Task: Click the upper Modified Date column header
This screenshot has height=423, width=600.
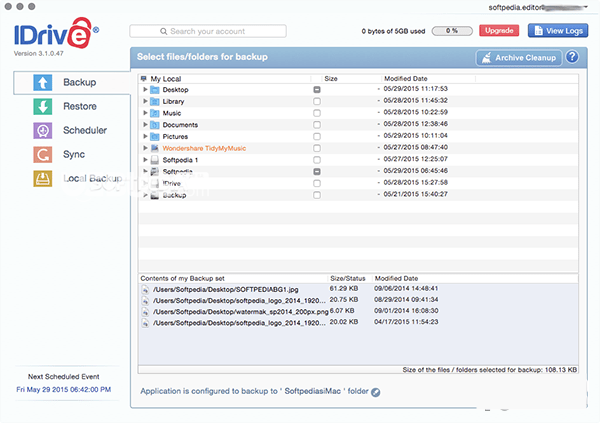Action: pyautogui.click(x=429, y=78)
